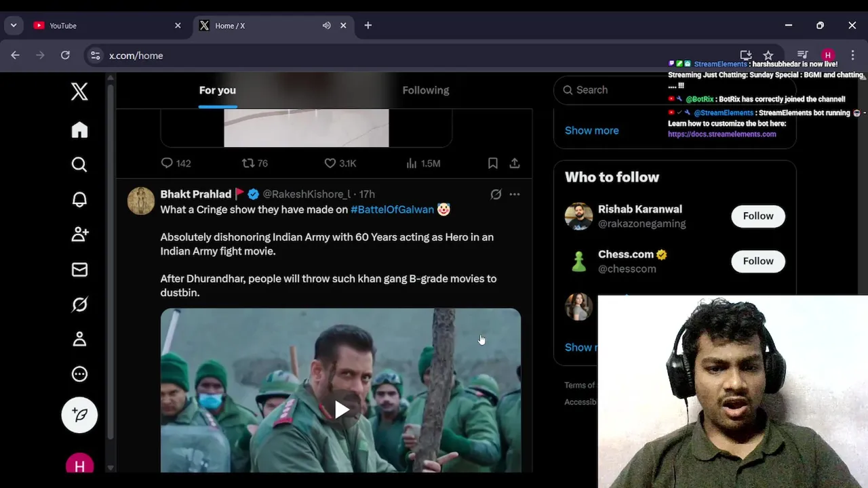Click the post timestamp 17h

tap(367, 195)
